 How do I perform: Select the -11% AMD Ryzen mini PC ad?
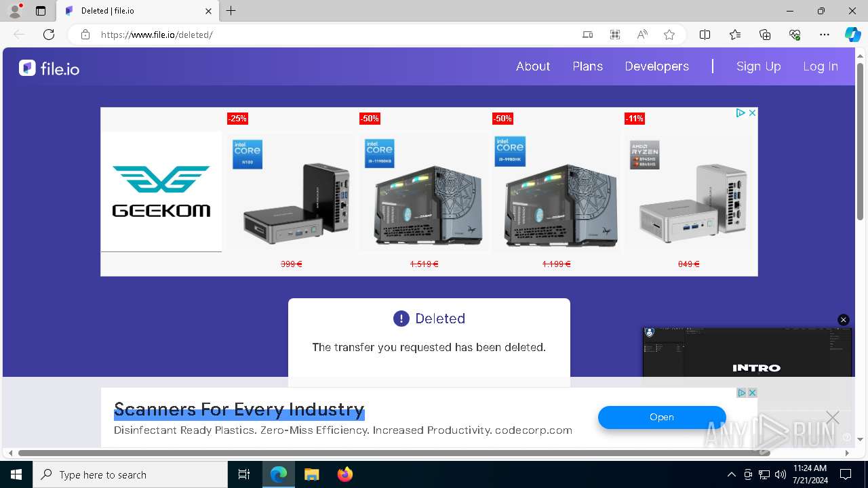pos(689,192)
